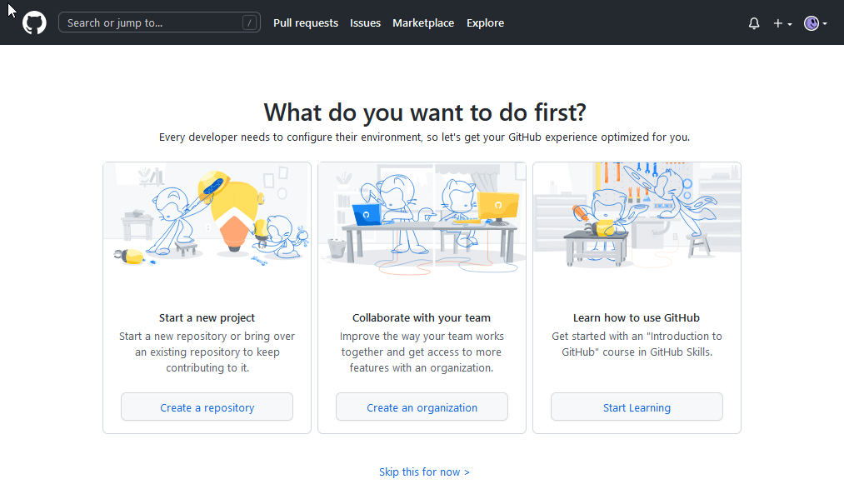This screenshot has height=504, width=844.
Task: Open the notifications bell
Action: click(x=754, y=23)
